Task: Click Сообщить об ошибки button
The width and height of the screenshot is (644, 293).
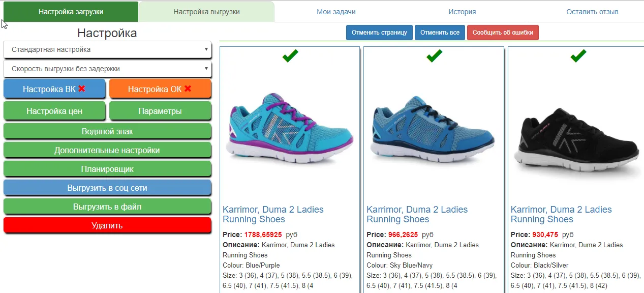Action: coord(503,33)
